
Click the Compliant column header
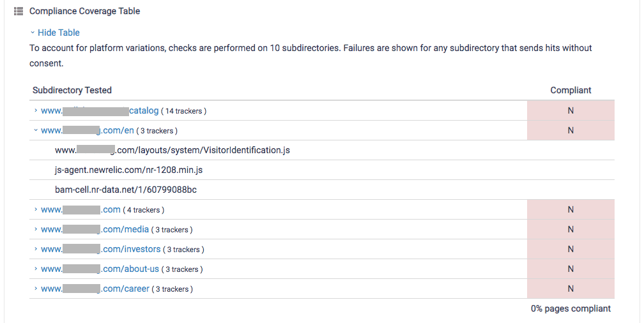pyautogui.click(x=571, y=90)
